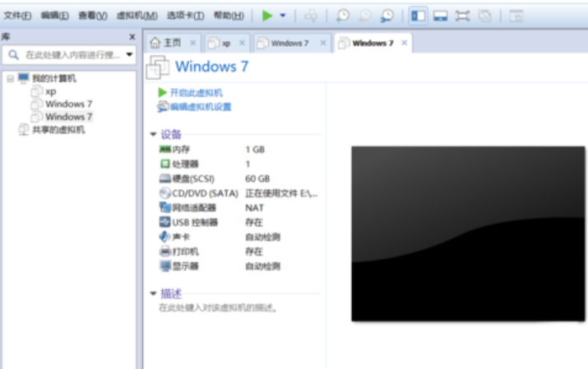The image size is (588, 369).
Task: Select the first Windows 7 library entry
Action: pos(68,104)
